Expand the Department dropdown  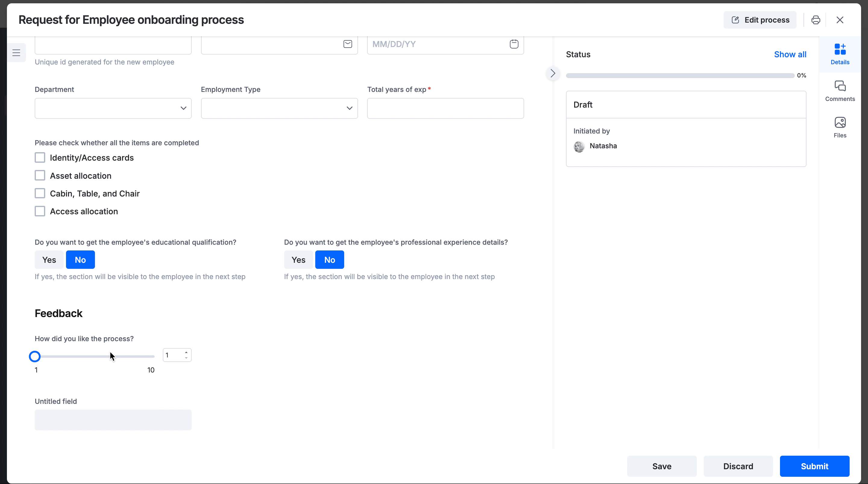coord(113,108)
